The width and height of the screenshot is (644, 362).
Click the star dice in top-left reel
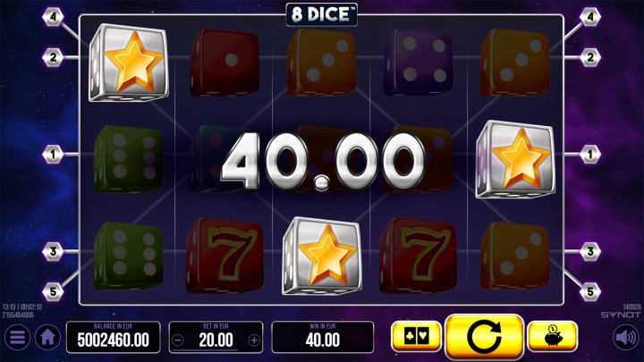(x=129, y=63)
